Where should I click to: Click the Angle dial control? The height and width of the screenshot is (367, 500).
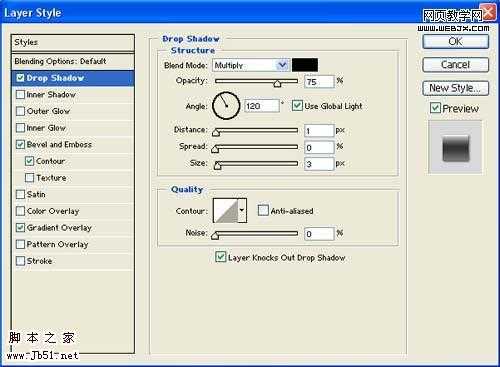pos(226,106)
